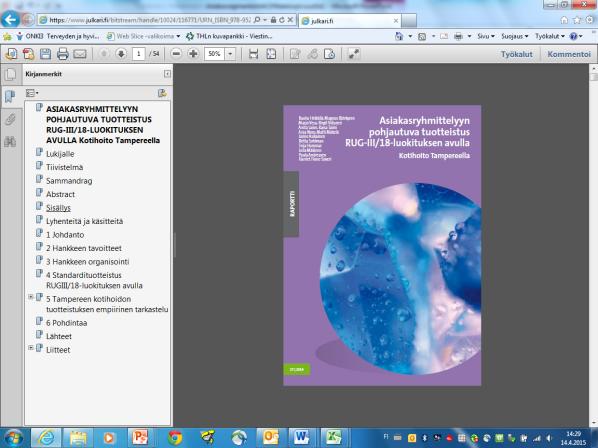Toggle the Bookmarks panel sidebar icon
This screenshot has height=448, width=598.
[x=10, y=96]
